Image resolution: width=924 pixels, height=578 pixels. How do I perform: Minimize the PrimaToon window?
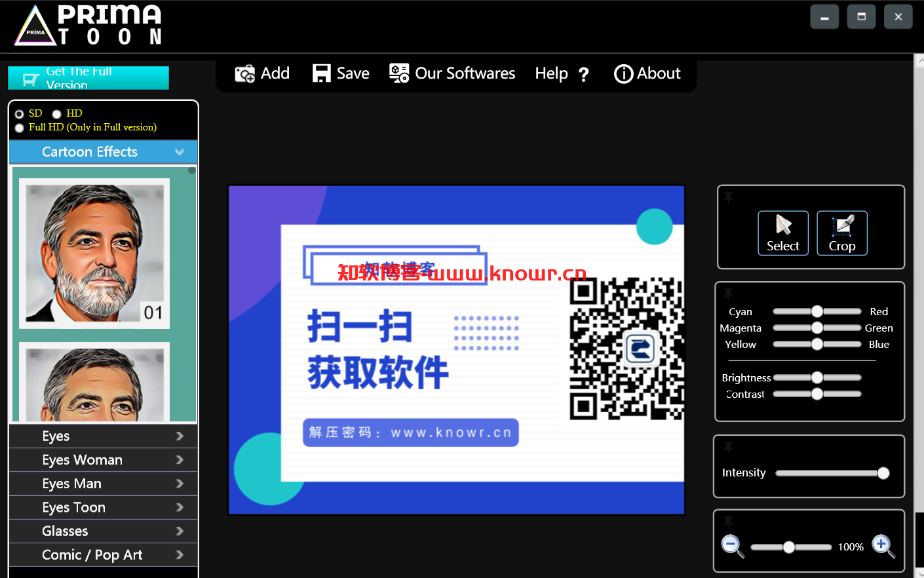(824, 17)
